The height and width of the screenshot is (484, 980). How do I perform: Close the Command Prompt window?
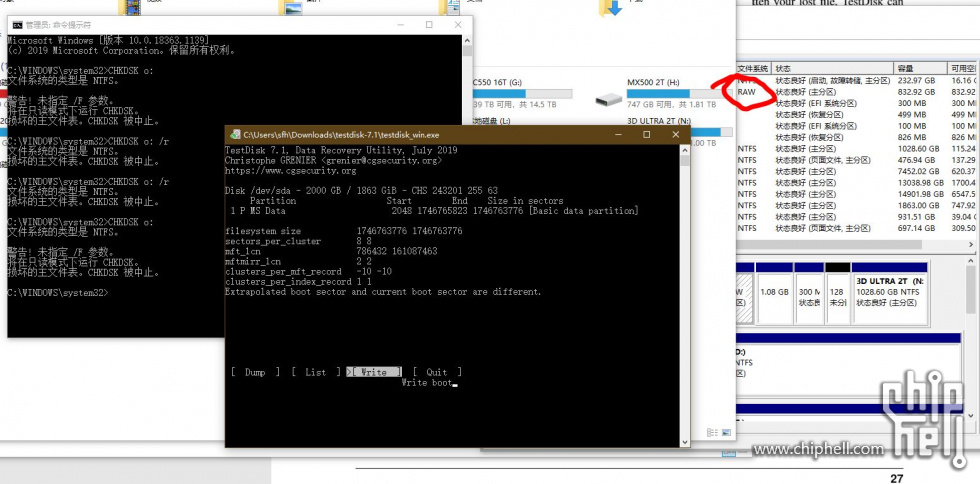click(x=458, y=25)
